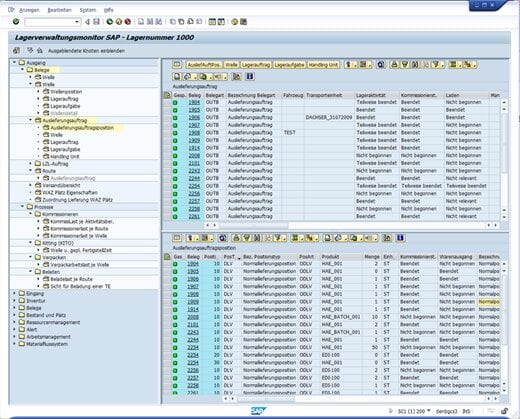Click DACHSER_31072009 transport unit cell

click(329, 117)
